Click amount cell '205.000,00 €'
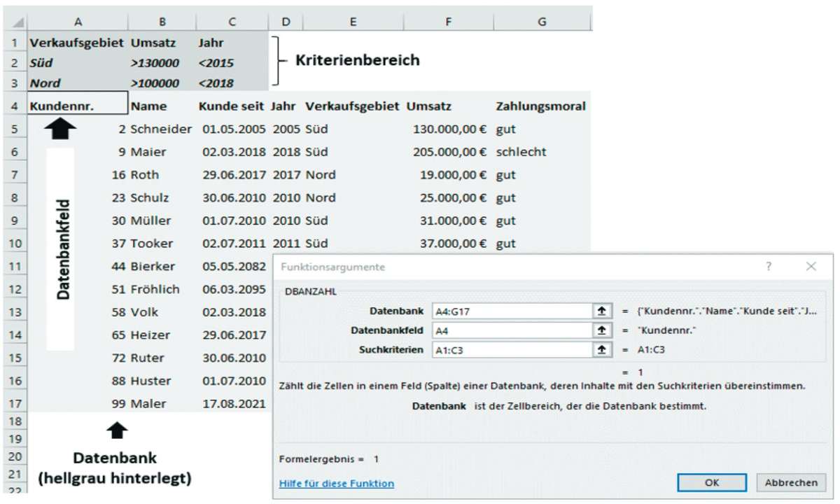Viewport: 840px width, 504px height. pos(448,152)
